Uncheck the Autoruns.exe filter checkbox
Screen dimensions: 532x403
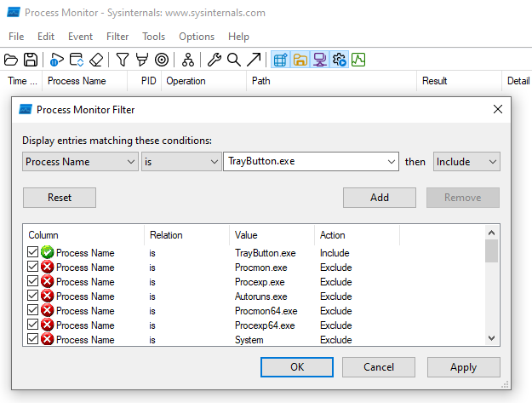[32, 296]
